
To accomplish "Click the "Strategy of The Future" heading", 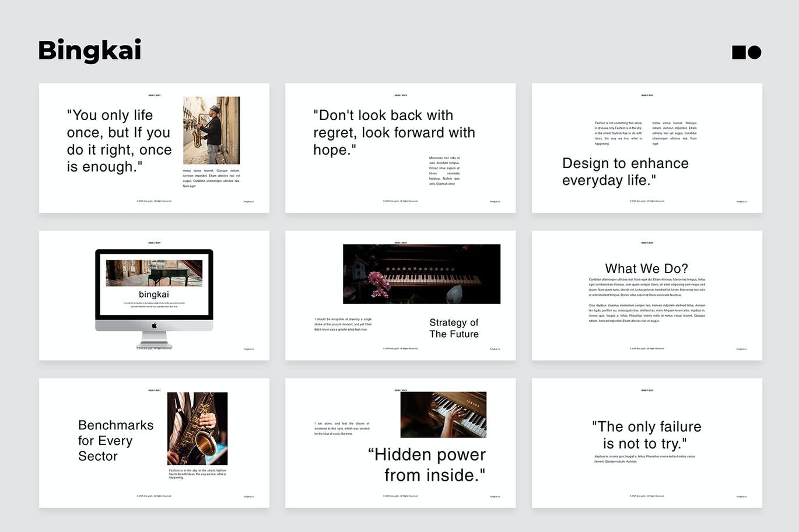I will [x=454, y=328].
